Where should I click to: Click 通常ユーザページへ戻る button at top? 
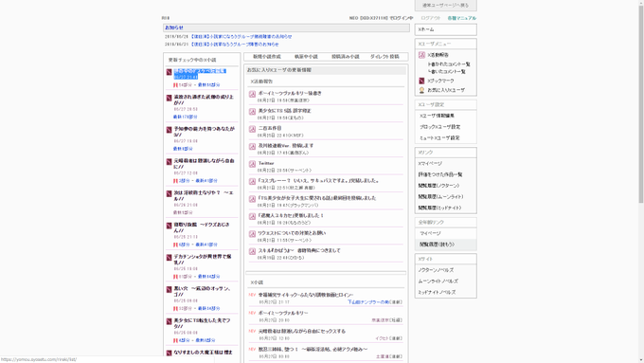click(446, 6)
